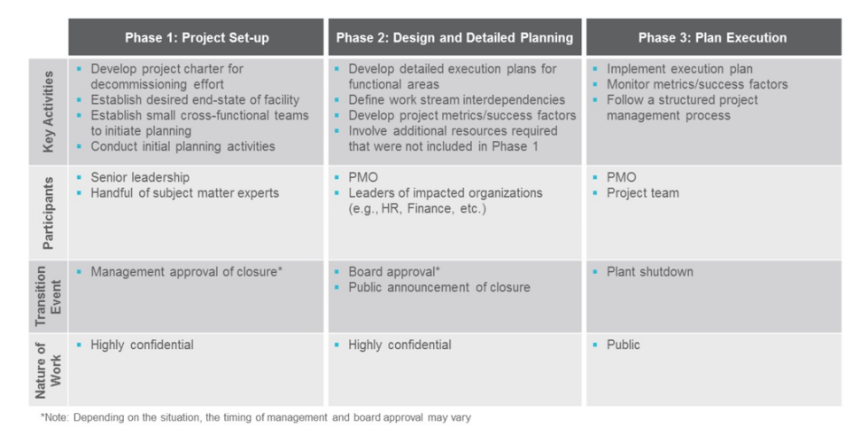Click the 'Develop project charter' bullet text

(x=166, y=68)
